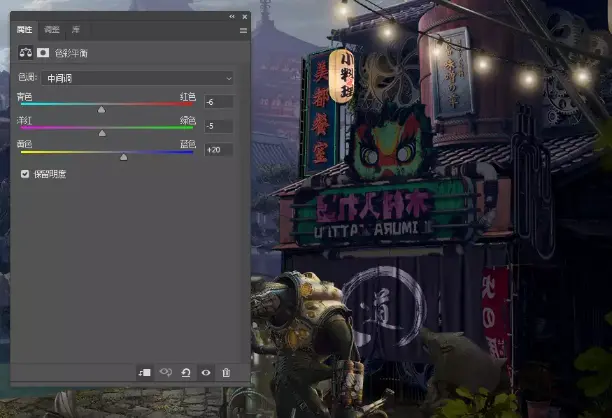This screenshot has width=612, height=418.
Task: Click the 红色 label
Action: coord(188,96)
